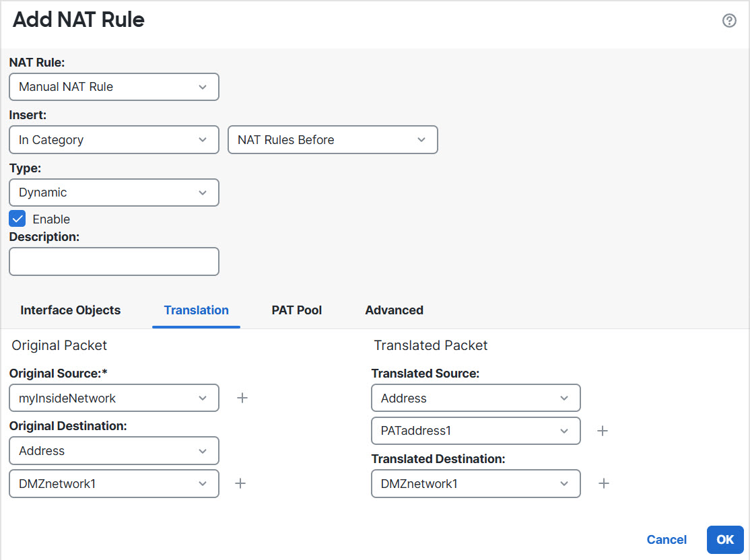Click the Cancel link
Viewport: 750px width, 560px height.
coord(667,540)
